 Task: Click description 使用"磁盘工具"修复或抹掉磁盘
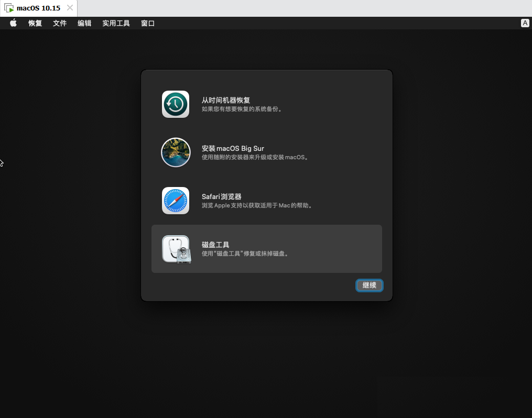point(245,254)
